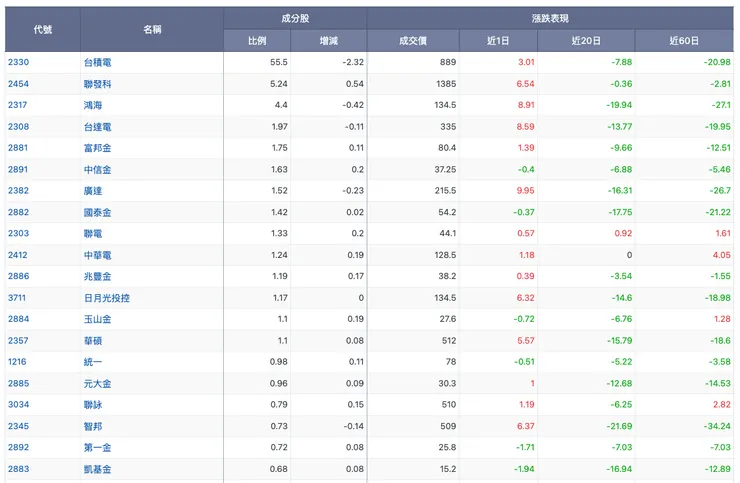Open the 台達電 stock link

[98, 127]
